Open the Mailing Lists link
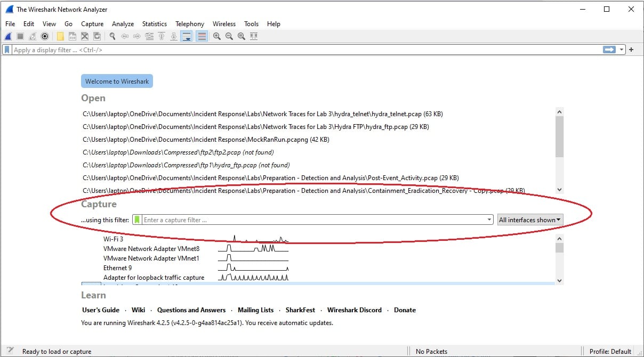 tap(256, 310)
